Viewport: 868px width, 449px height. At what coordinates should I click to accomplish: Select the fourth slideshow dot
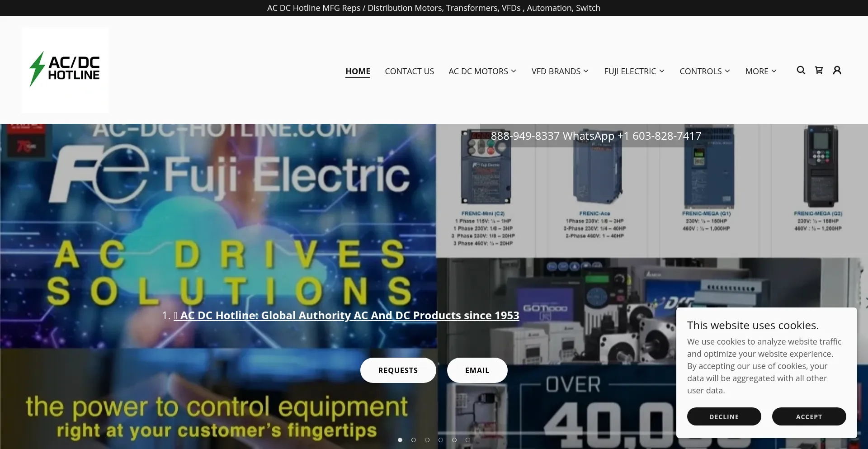(441, 440)
